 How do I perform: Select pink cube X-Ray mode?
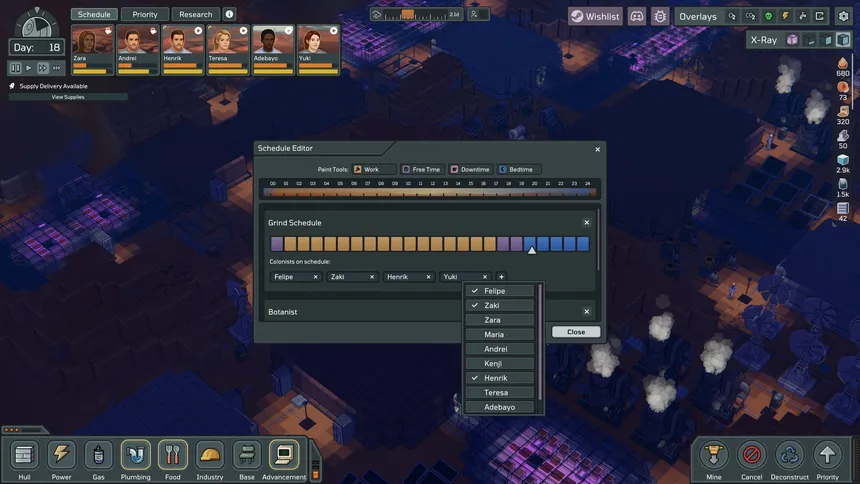point(792,40)
